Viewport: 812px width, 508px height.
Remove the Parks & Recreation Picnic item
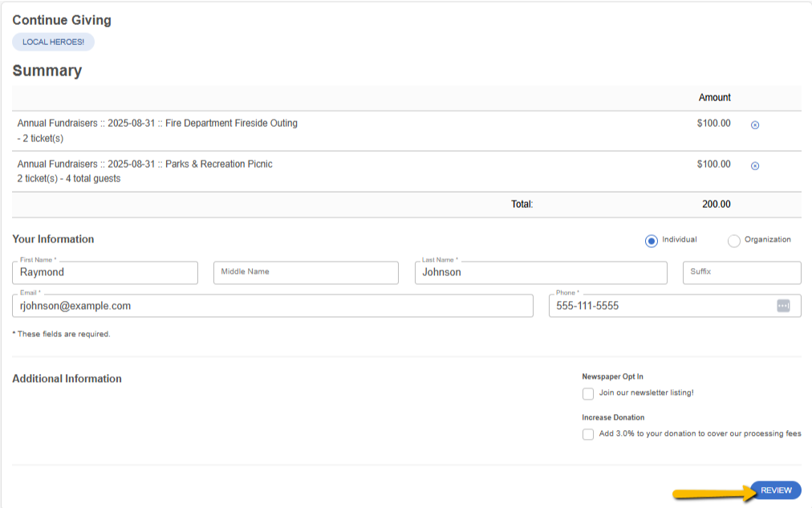tap(755, 165)
